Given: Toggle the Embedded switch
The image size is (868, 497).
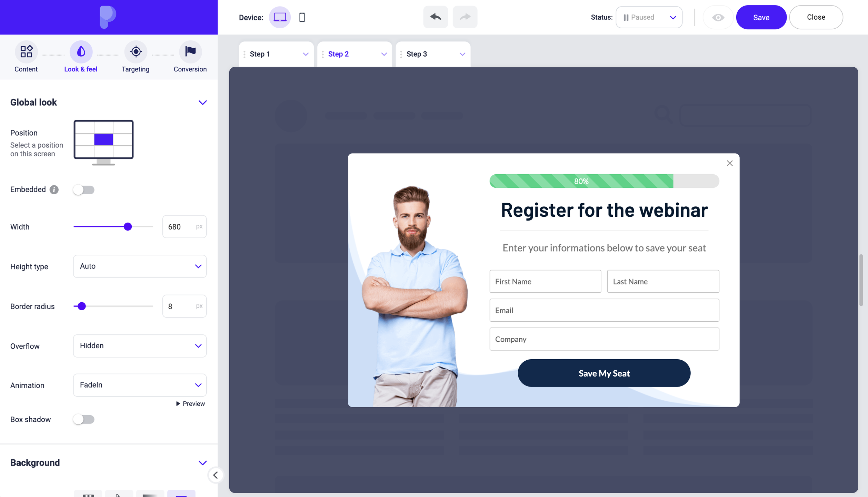Looking at the screenshot, I should 83,189.
